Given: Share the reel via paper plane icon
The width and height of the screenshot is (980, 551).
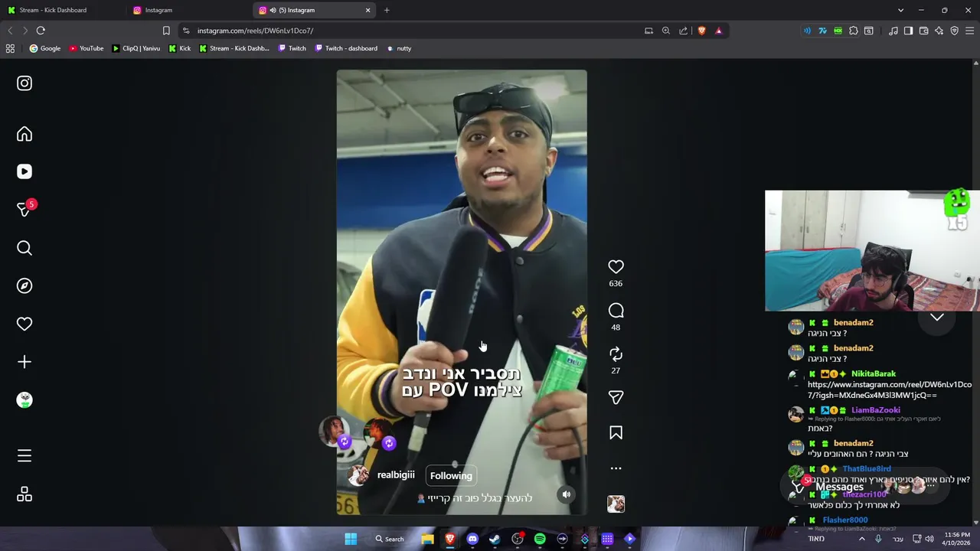Looking at the screenshot, I should pyautogui.click(x=616, y=397).
